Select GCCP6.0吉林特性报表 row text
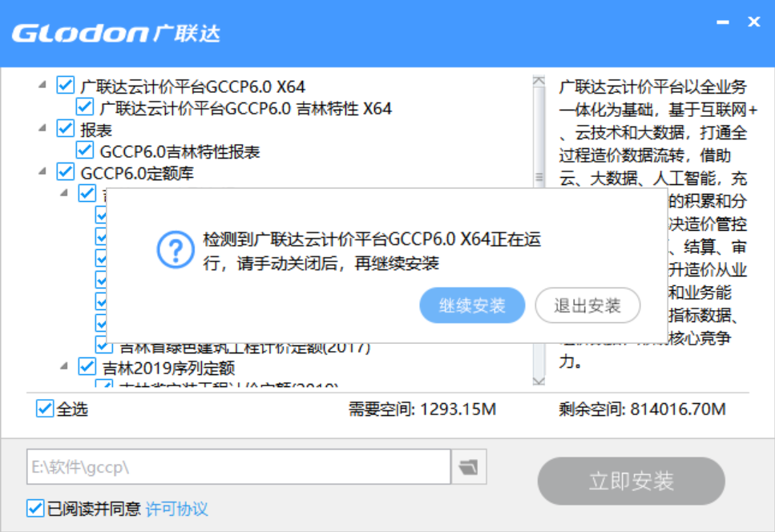The height and width of the screenshot is (532, 775). pos(180,151)
